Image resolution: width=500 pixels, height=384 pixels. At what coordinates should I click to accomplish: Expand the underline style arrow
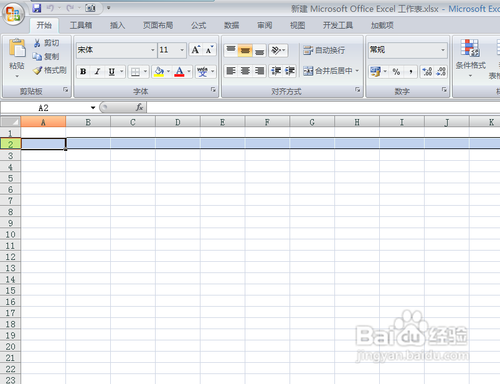click(x=122, y=71)
